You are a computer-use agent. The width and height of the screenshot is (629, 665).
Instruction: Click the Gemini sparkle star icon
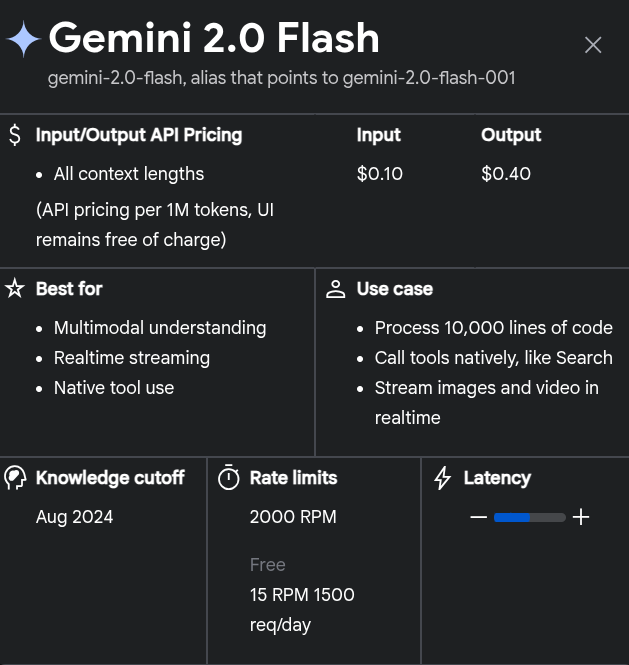click(x=23, y=40)
